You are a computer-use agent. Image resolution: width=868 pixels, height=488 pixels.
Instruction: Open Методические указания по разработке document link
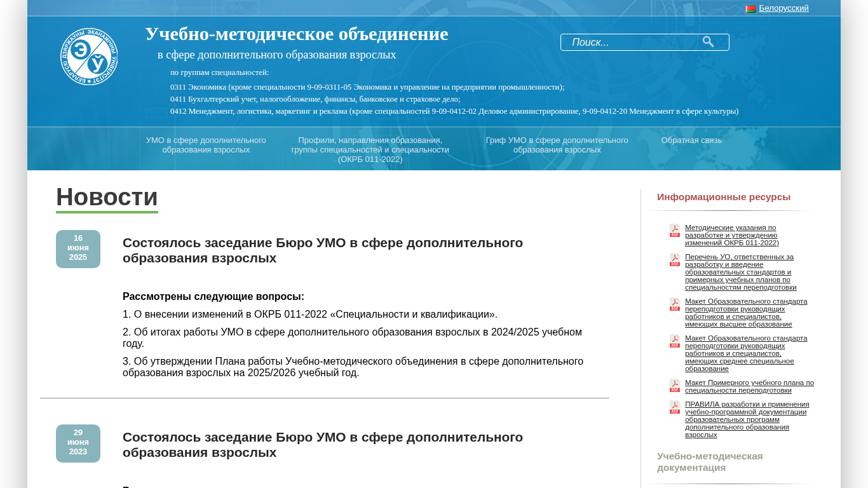732,235
